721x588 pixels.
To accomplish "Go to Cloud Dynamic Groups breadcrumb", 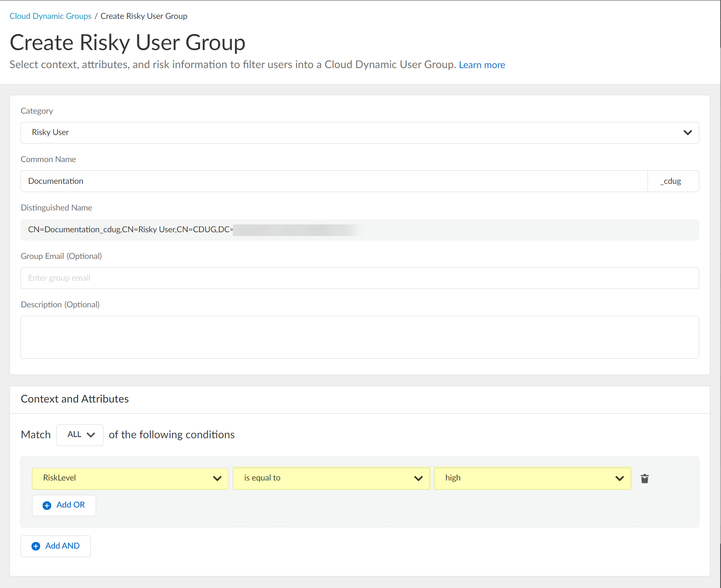I will [51, 16].
